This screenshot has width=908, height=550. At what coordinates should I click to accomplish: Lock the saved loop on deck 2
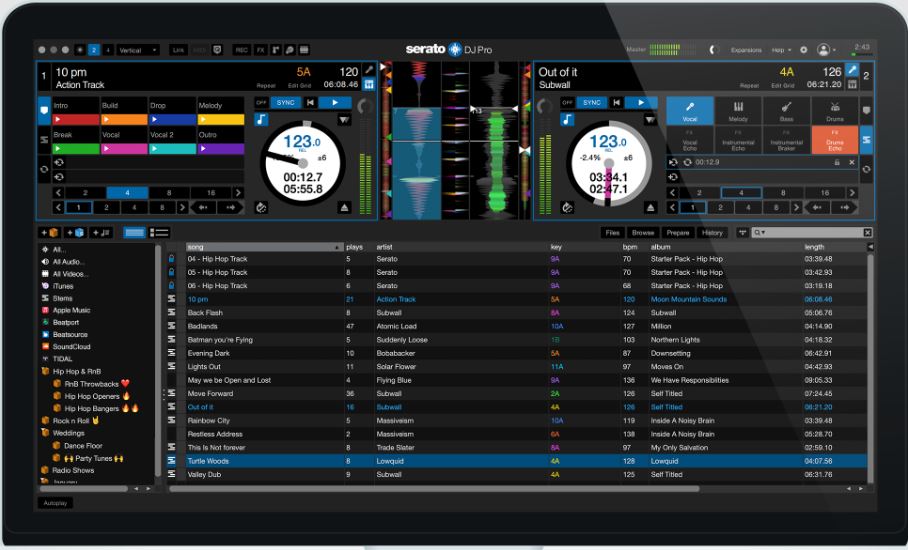[x=837, y=162]
